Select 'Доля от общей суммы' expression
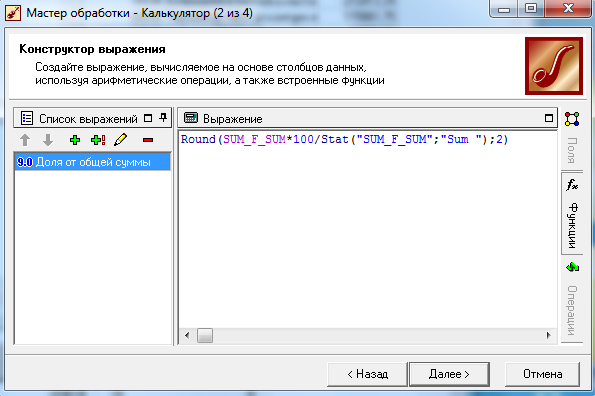595x396 pixels. (x=92, y=162)
